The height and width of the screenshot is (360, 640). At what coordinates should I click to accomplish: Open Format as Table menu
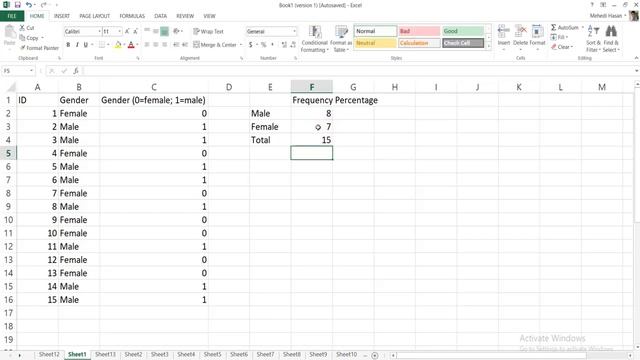(340, 39)
